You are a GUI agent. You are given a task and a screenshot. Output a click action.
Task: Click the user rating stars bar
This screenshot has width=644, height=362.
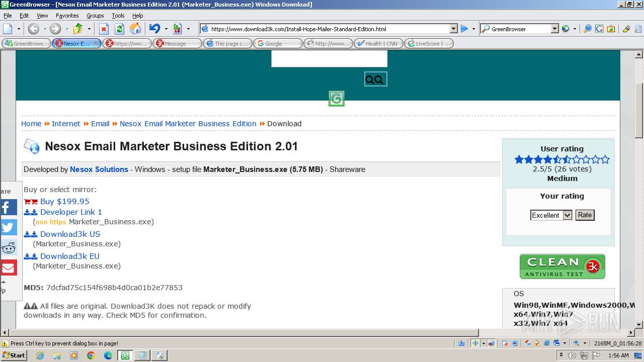[562, 159]
